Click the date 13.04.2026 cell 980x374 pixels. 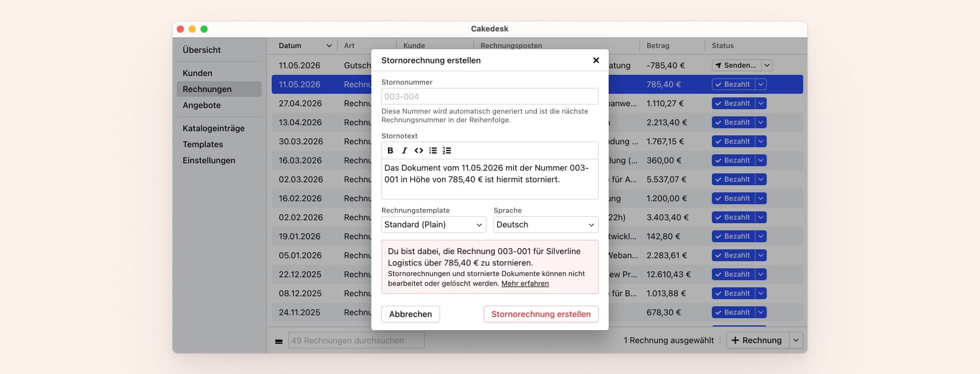(301, 122)
